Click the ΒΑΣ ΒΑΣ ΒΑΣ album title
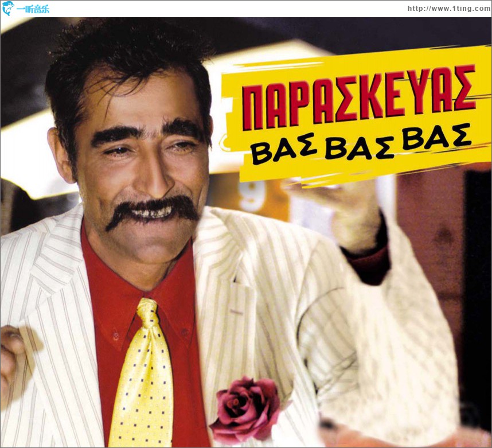The height and width of the screenshot is (448, 492). click(x=361, y=144)
